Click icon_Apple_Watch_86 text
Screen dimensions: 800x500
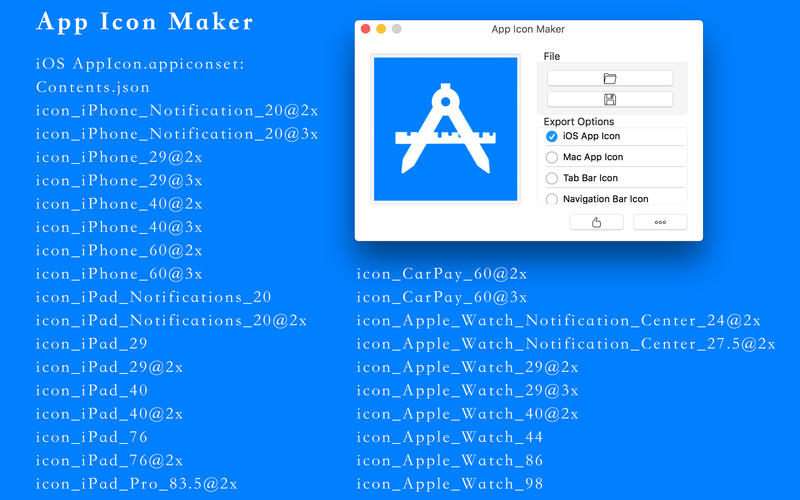coord(449,461)
